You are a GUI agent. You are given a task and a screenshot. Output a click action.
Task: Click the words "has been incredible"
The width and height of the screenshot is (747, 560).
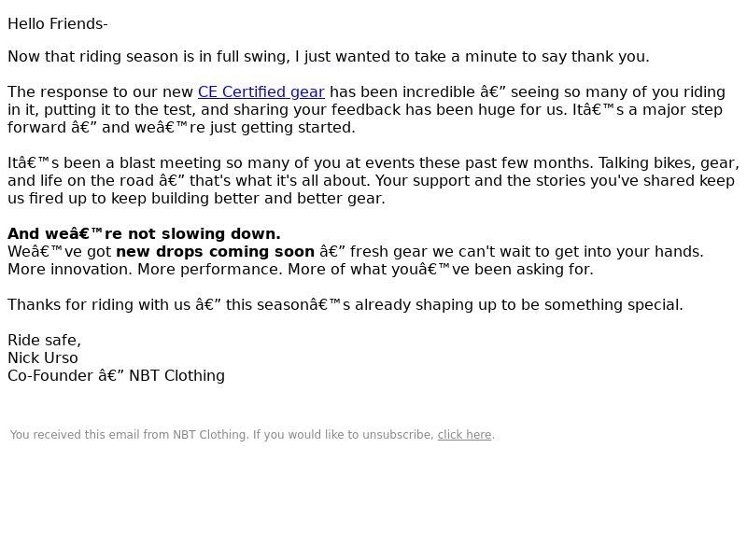point(402,91)
